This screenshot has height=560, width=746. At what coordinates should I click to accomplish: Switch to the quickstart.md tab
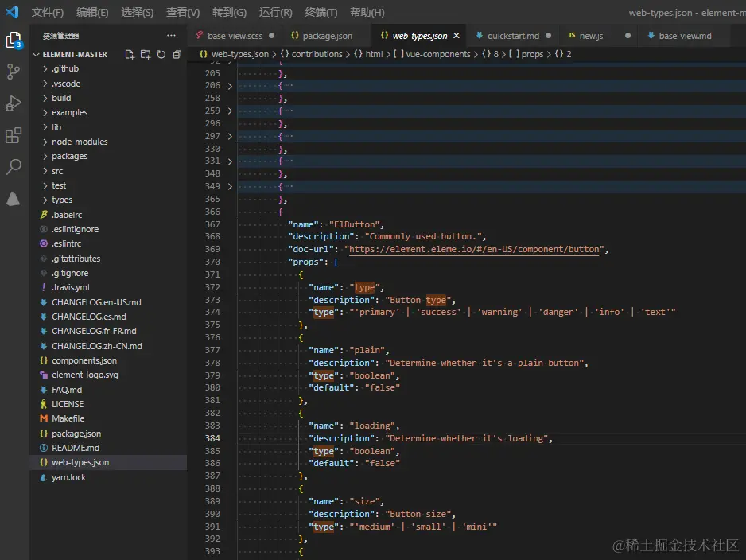pos(513,36)
